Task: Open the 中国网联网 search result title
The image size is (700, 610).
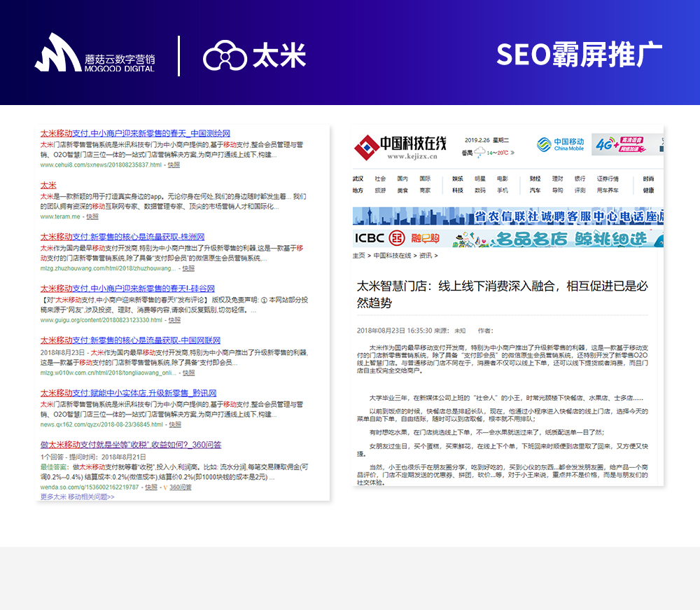Action: click(x=130, y=340)
